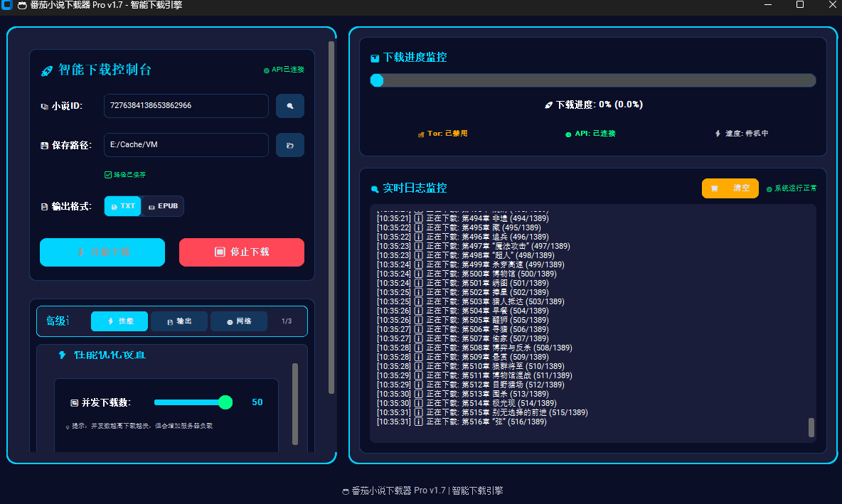Click the 开始下载 button
Screen dimensions: 842x504
pyautogui.click(x=102, y=252)
